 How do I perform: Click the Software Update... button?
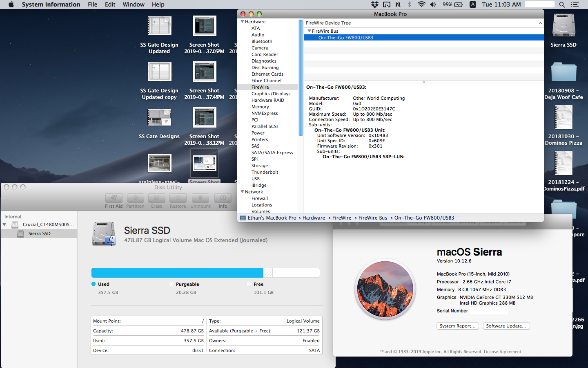pyautogui.click(x=506, y=326)
